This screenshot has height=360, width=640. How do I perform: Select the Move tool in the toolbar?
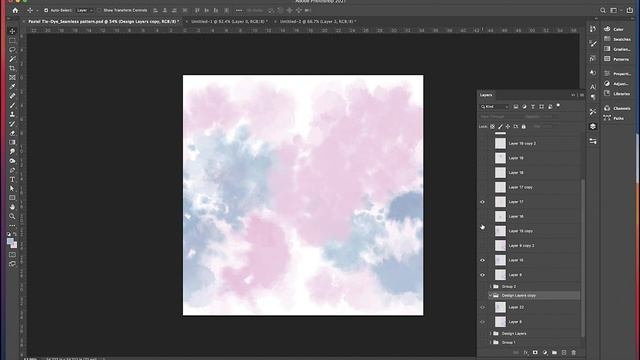point(12,31)
